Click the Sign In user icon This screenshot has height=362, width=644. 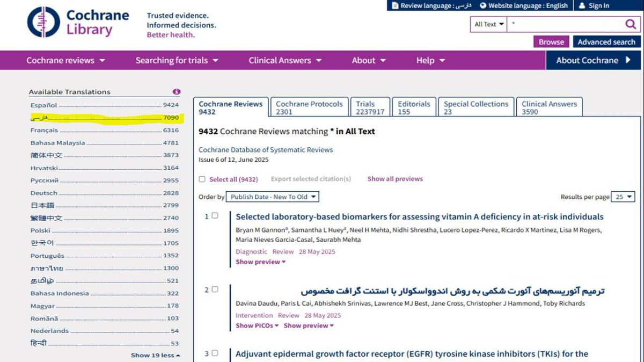[x=582, y=5]
